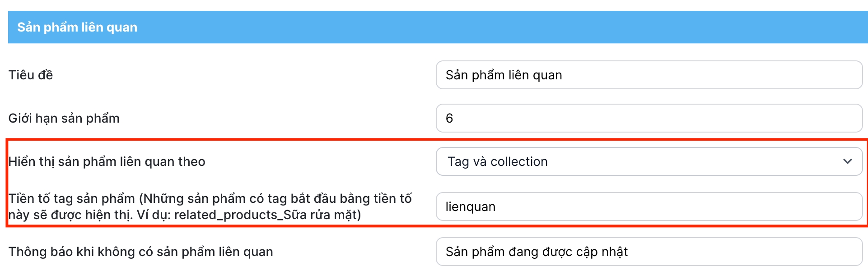
Task: Click the 'Thông báo khi không có sản phẩm' label
Action: [141, 252]
